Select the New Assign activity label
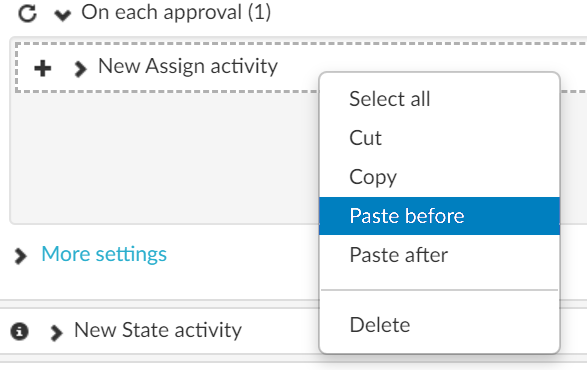The height and width of the screenshot is (370, 587). click(x=188, y=66)
